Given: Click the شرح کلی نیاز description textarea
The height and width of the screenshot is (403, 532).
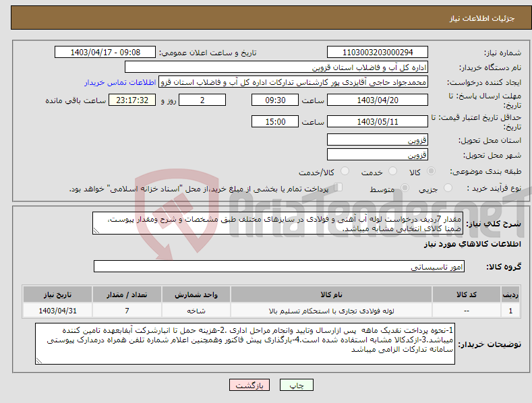Looking at the screenshot, I should tap(278, 223).
